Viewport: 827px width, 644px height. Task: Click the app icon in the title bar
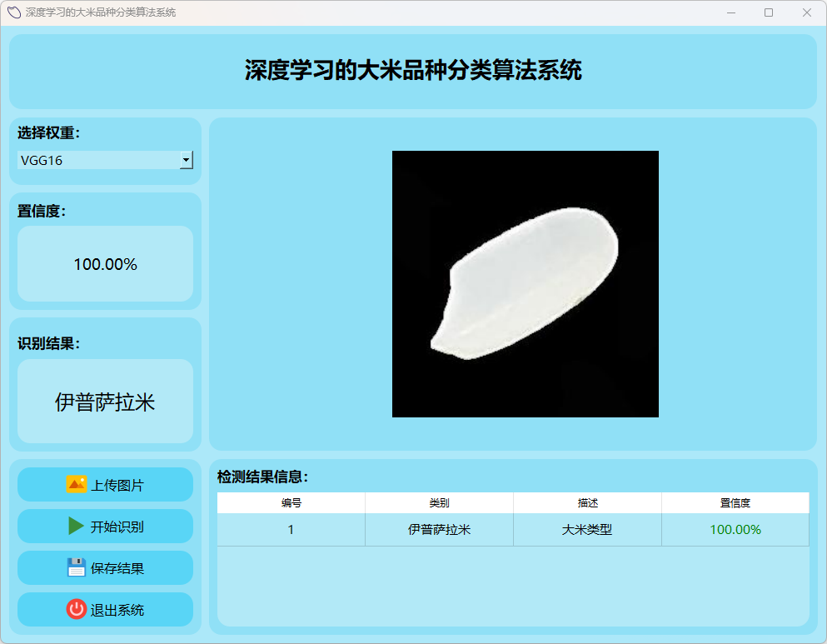pyautogui.click(x=13, y=12)
